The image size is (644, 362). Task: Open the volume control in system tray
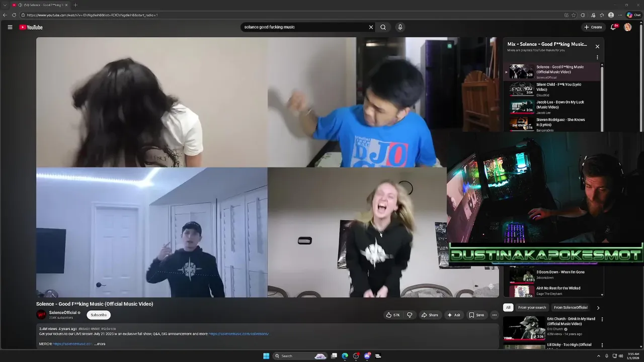(621, 356)
